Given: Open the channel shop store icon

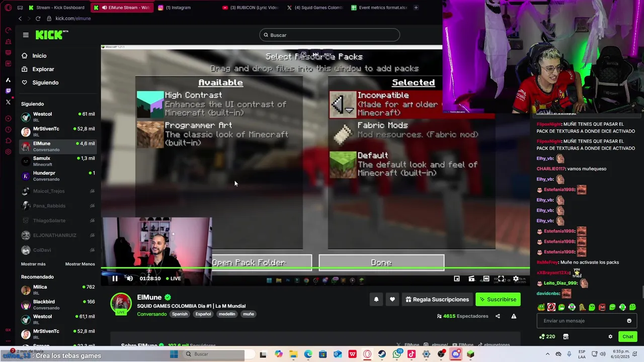Looking at the screenshot, I should click(566, 336).
